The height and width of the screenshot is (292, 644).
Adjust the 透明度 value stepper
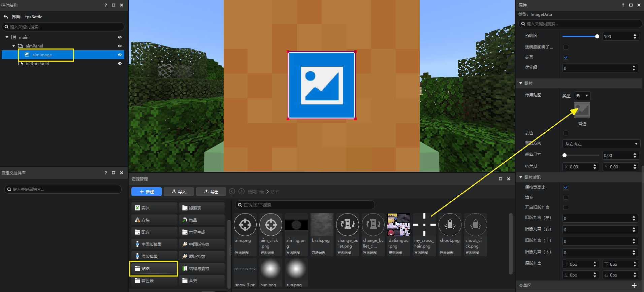(x=635, y=36)
